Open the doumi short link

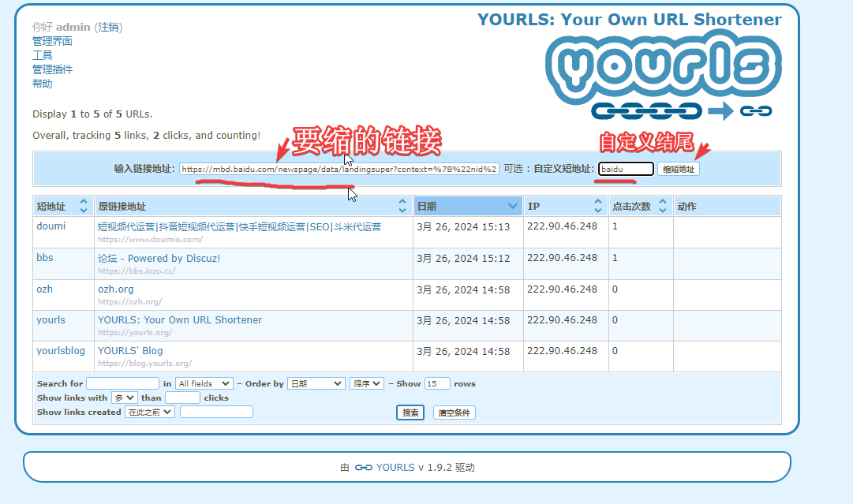tap(51, 226)
